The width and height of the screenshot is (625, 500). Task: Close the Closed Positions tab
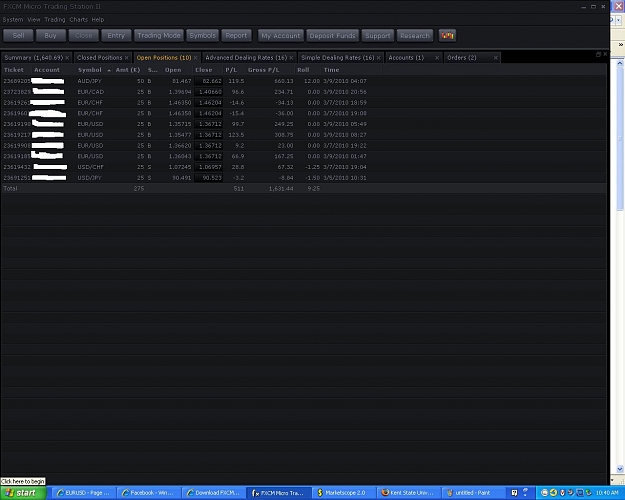coord(126,58)
